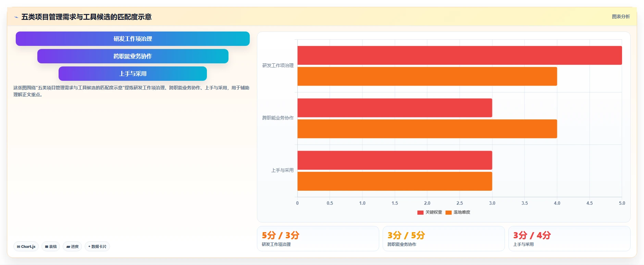Click the 3分 / 5分 value card
The image size is (644, 265).
point(444,239)
